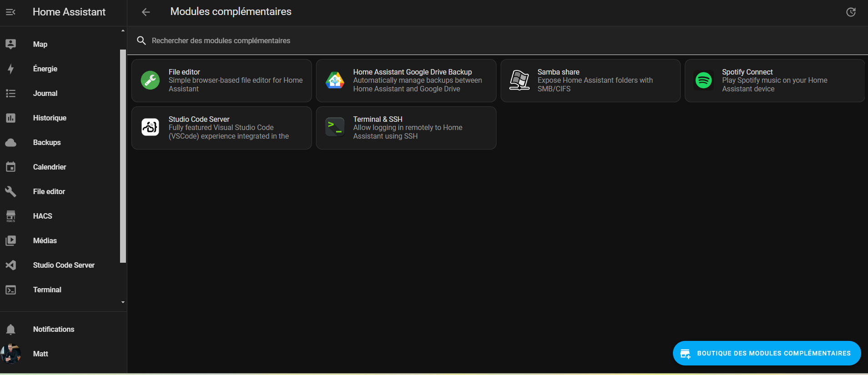Open the Studio Code Server add-on card title
Screen dimensions: 868x375
199,119
